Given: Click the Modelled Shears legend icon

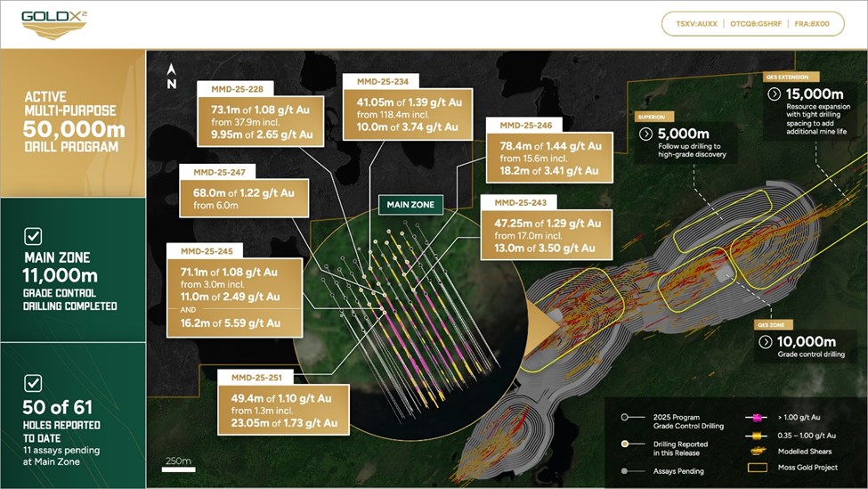Looking at the screenshot, I should pyautogui.click(x=758, y=451).
